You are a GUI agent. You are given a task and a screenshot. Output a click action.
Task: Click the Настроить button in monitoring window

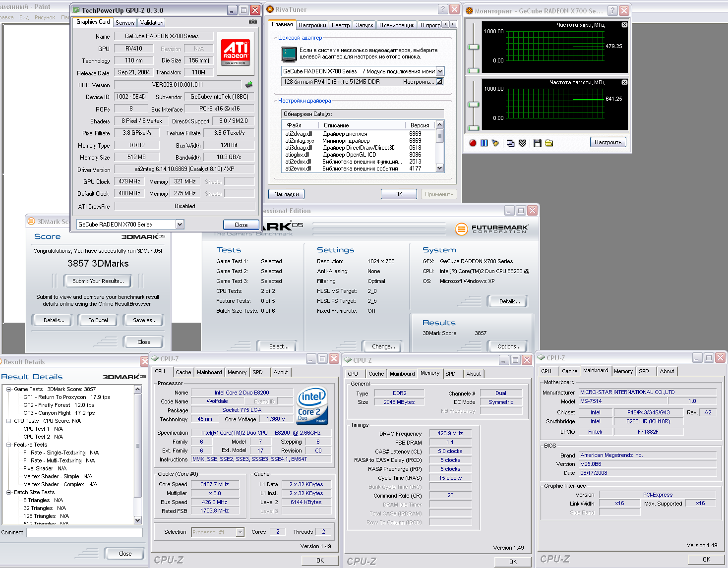(608, 142)
